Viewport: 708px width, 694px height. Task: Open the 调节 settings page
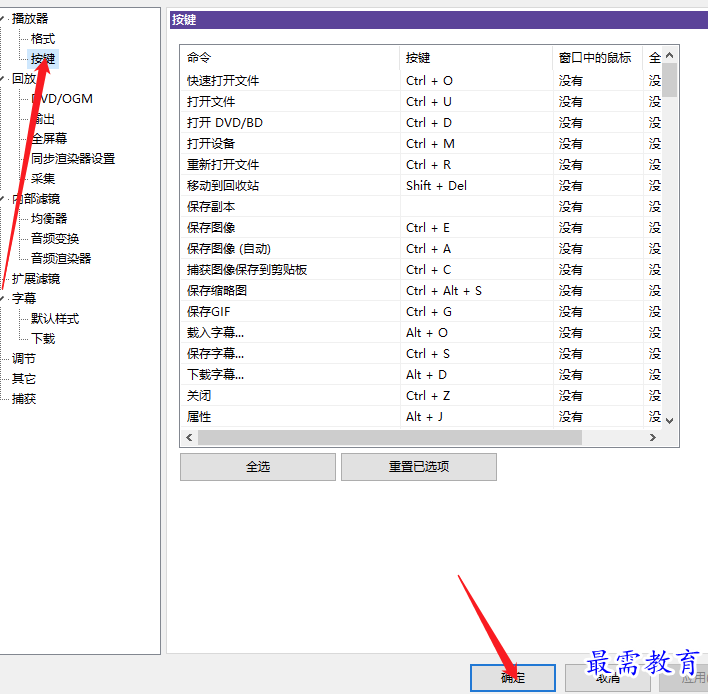coord(24,359)
